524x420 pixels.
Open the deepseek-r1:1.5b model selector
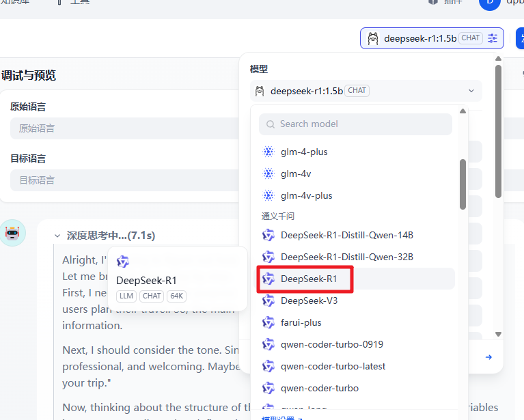click(432, 38)
